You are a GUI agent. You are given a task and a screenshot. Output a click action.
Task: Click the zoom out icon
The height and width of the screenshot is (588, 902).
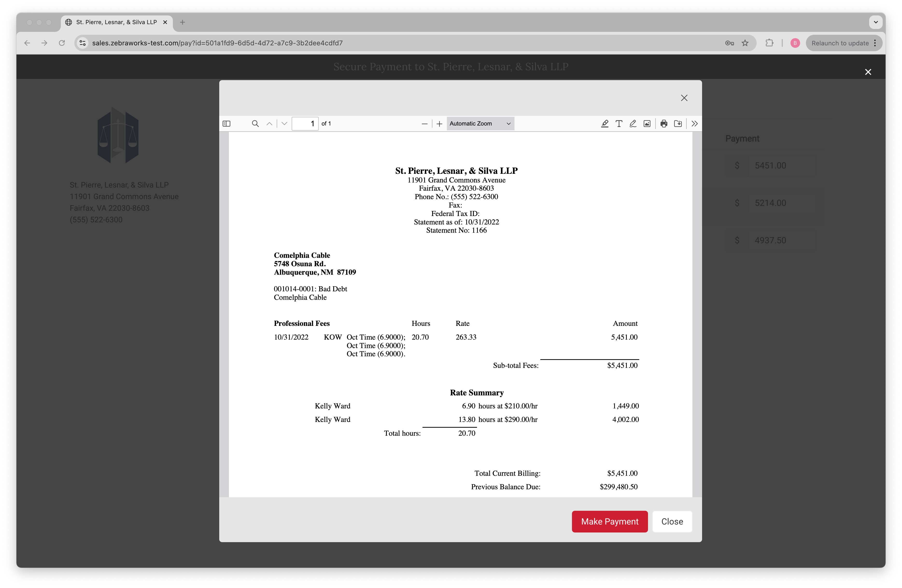pos(424,124)
